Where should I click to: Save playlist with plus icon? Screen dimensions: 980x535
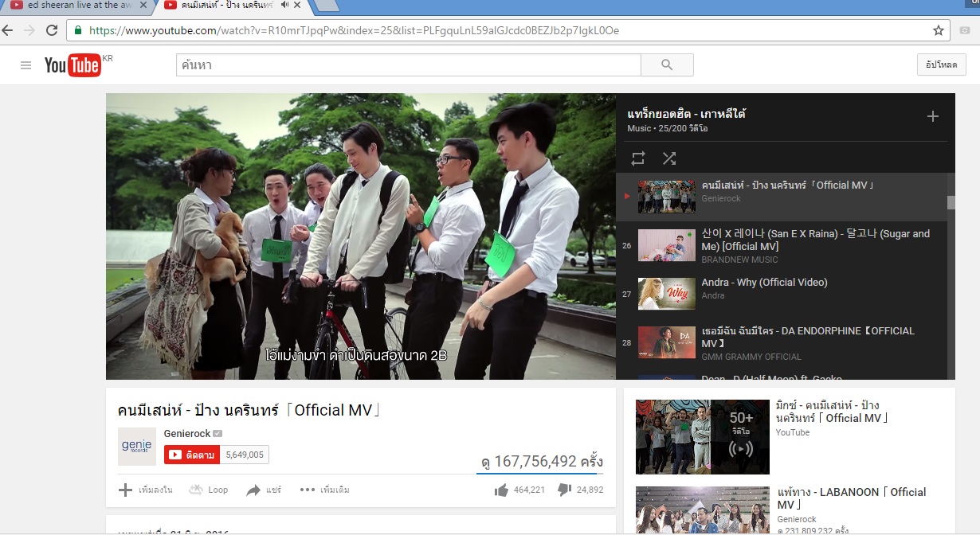933,116
